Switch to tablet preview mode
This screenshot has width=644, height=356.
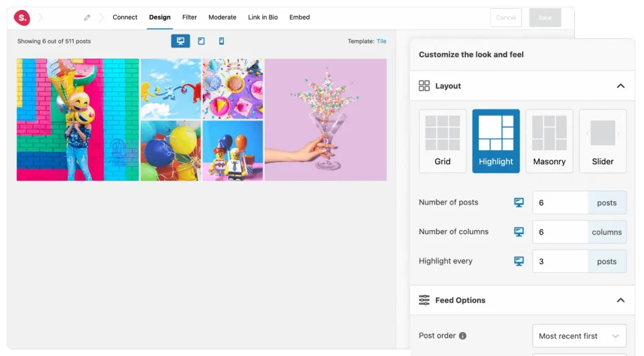tap(201, 41)
